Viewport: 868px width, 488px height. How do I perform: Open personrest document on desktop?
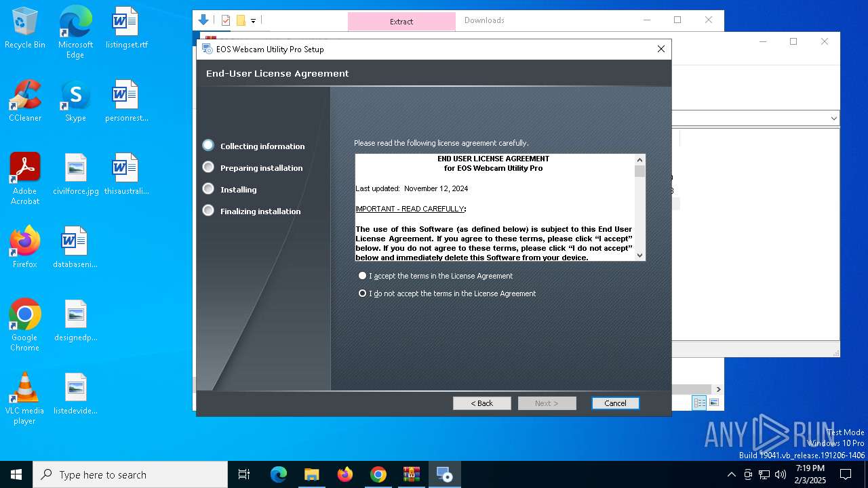pyautogui.click(x=126, y=101)
